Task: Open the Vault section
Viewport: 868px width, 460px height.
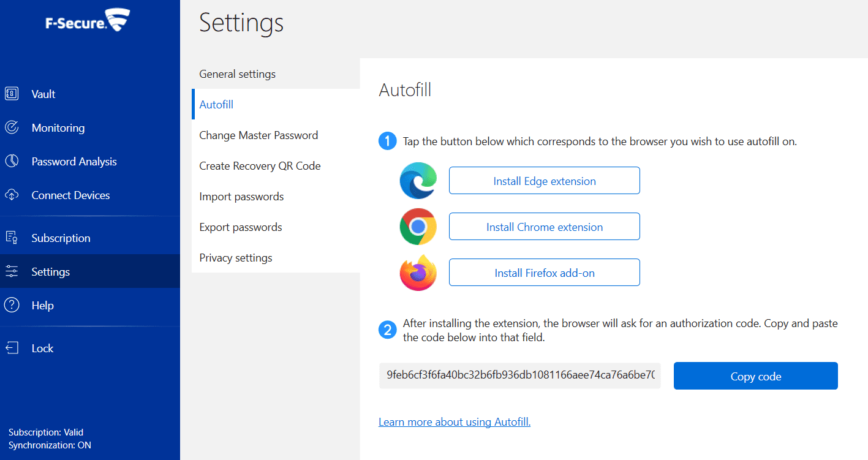Action: [x=90, y=94]
